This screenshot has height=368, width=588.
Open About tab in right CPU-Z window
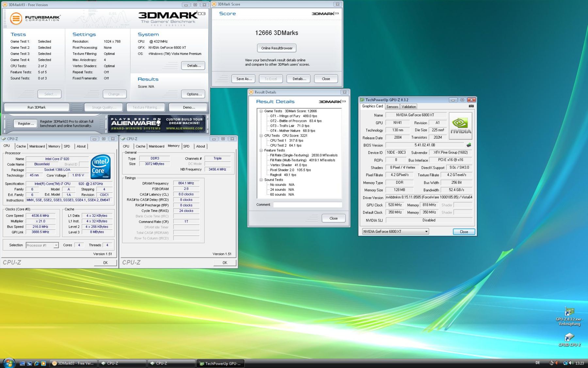(201, 147)
